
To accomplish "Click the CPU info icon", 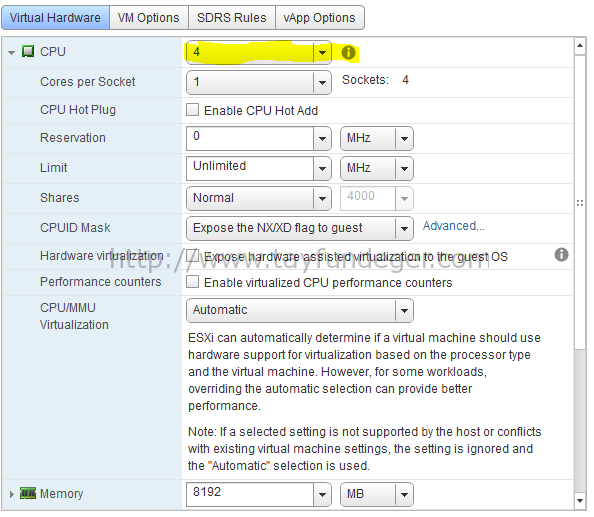I will pyautogui.click(x=348, y=52).
